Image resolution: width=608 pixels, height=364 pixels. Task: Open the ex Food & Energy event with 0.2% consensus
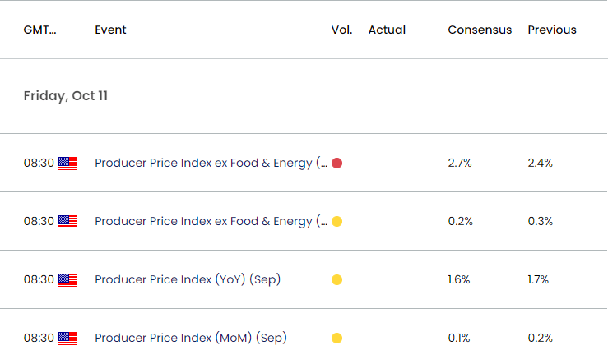tap(211, 222)
